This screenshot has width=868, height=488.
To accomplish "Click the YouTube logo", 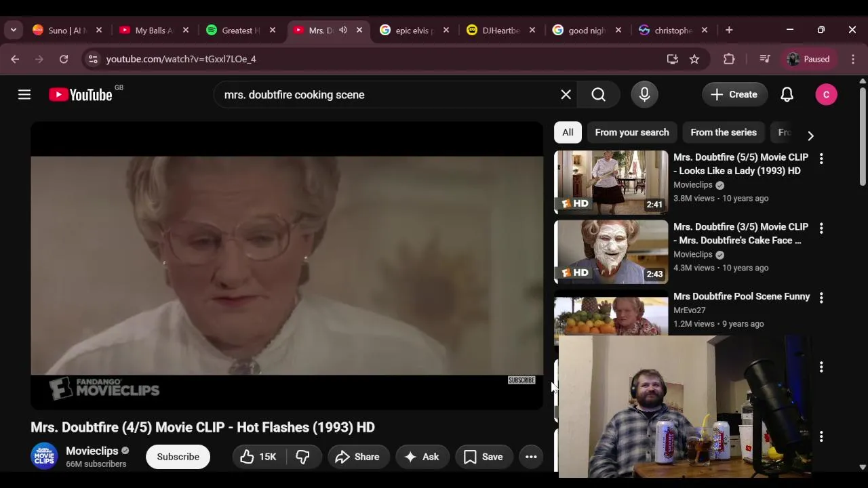I will (81, 95).
